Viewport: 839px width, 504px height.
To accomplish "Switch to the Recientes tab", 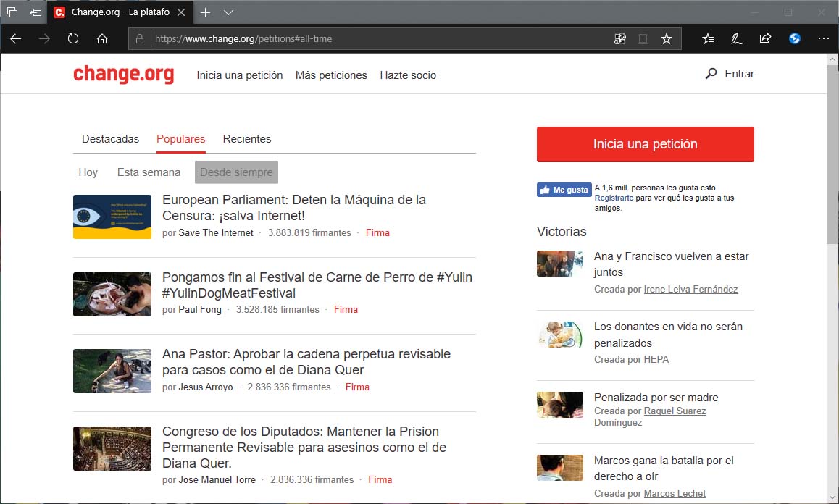I will click(247, 139).
